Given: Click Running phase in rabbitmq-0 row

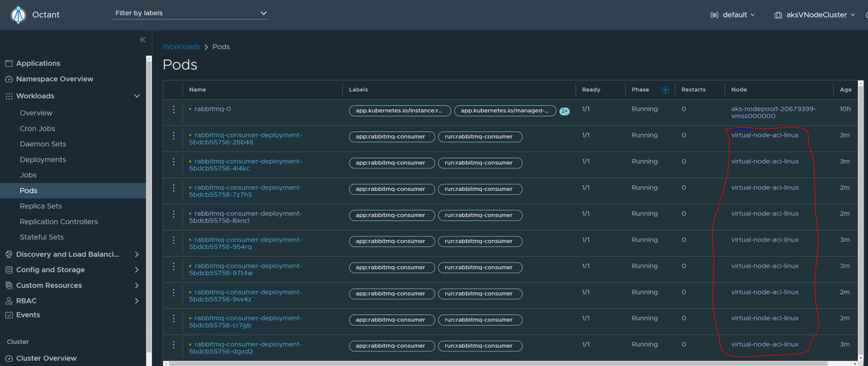Looking at the screenshot, I should tap(644, 109).
